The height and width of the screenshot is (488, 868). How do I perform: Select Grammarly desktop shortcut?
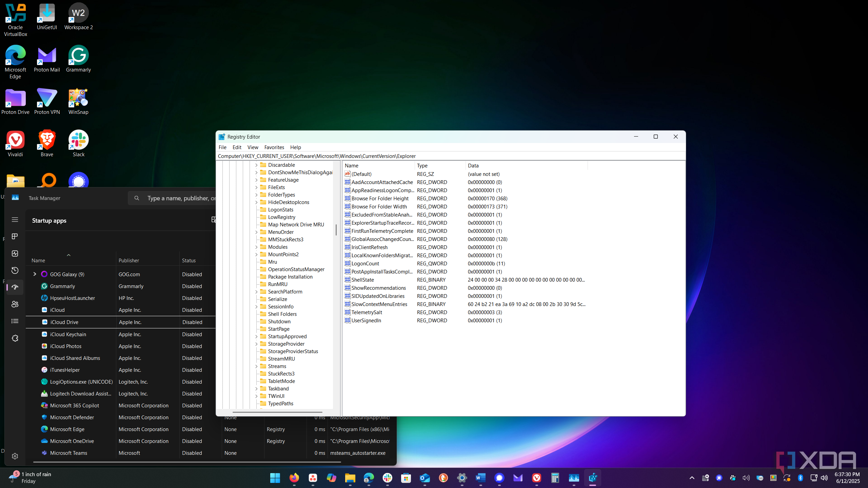coord(78,59)
